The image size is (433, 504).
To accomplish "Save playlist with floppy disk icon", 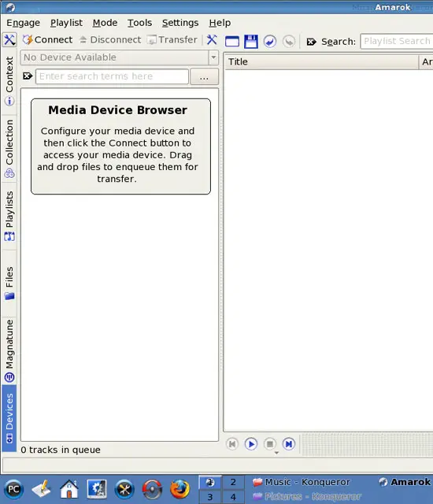I will (251, 42).
